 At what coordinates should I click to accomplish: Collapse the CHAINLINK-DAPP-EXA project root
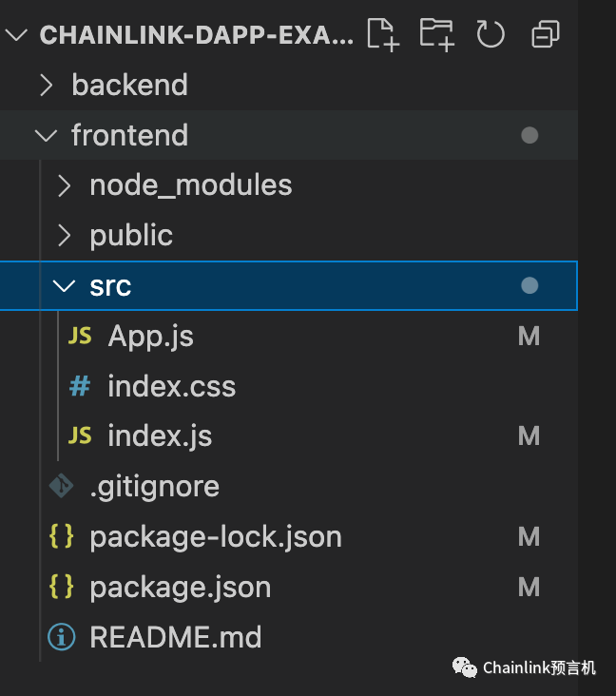(17, 35)
